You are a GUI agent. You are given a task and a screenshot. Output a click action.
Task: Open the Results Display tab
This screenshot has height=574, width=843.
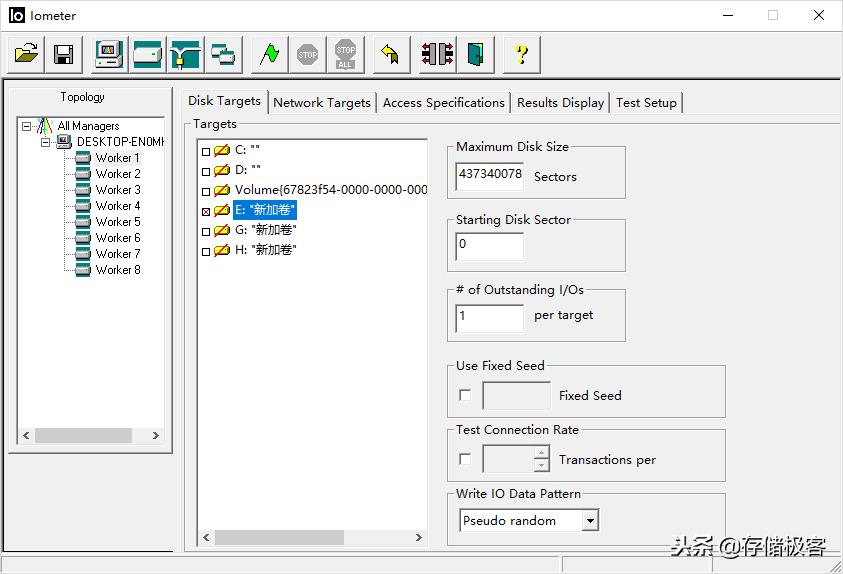[x=560, y=102]
